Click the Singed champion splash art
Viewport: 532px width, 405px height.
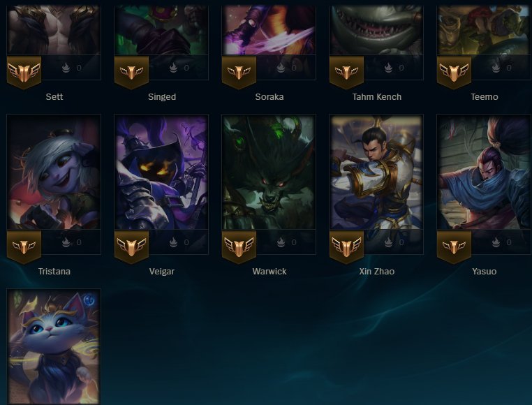coord(161,30)
